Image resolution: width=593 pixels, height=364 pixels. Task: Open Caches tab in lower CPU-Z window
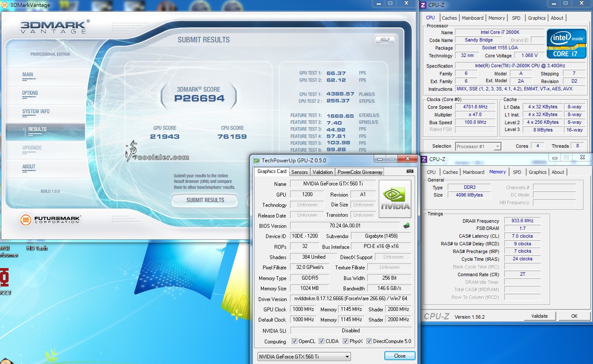pyautogui.click(x=450, y=172)
